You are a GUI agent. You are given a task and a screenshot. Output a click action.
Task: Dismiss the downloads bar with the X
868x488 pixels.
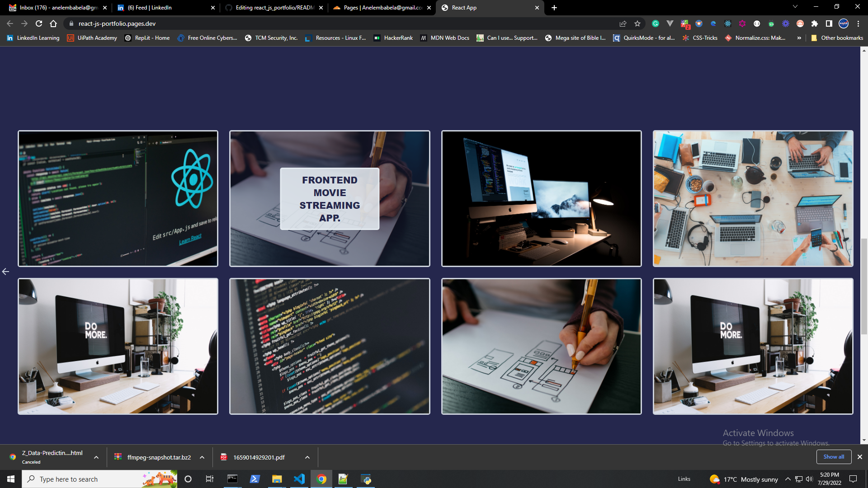point(859,457)
